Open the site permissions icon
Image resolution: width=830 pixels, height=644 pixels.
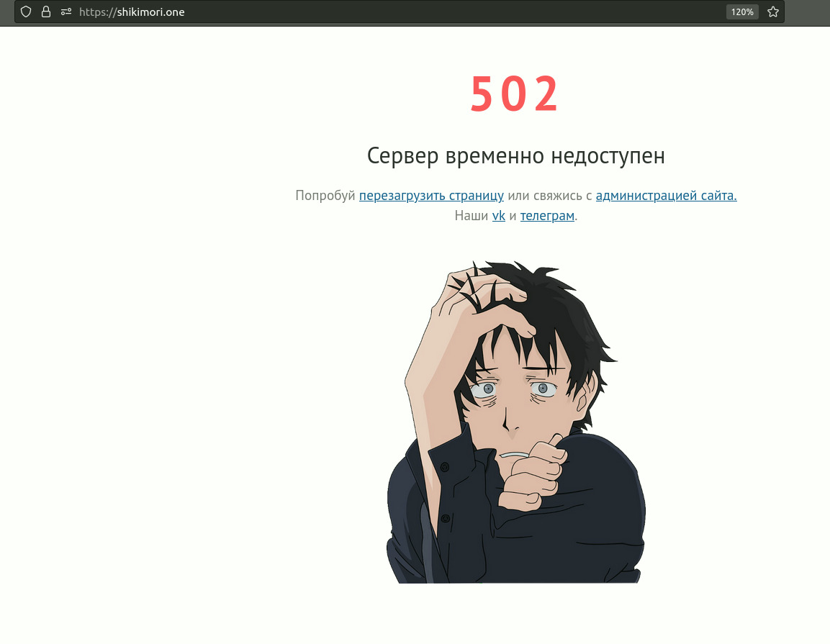[66, 12]
